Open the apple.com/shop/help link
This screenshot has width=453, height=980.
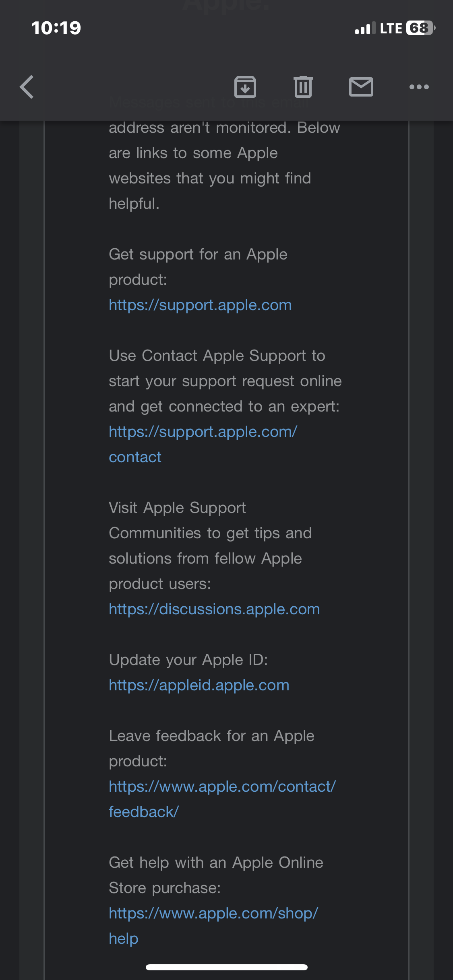tap(213, 913)
